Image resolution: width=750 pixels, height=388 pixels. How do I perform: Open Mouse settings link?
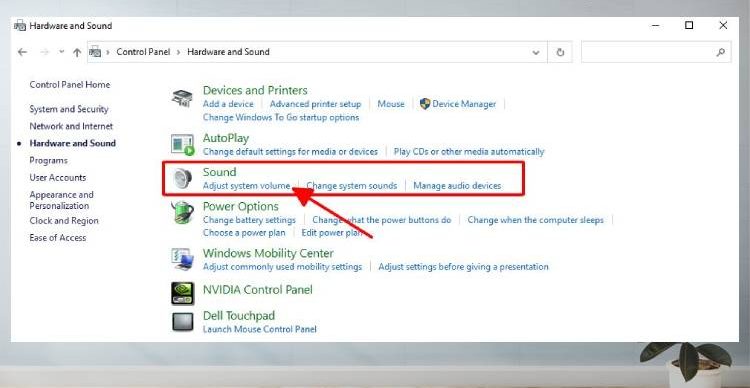coord(391,104)
